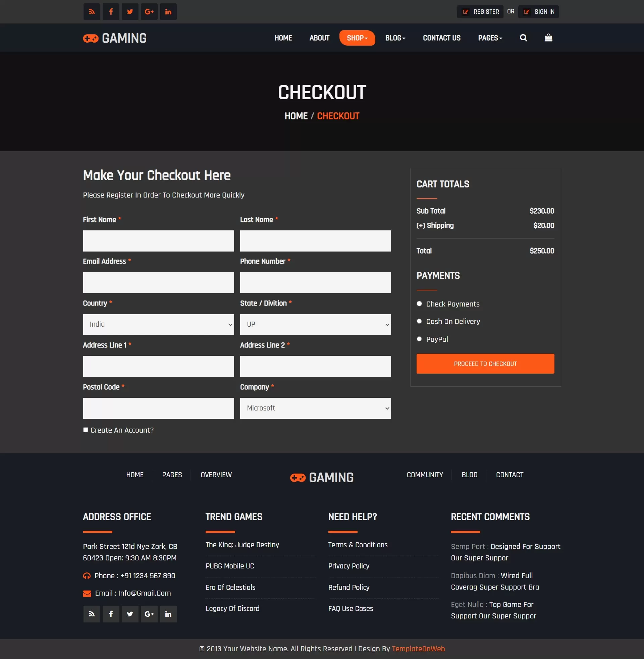Image resolution: width=644 pixels, height=659 pixels.
Task: Expand the Shop menu dropdown
Action: click(x=357, y=38)
